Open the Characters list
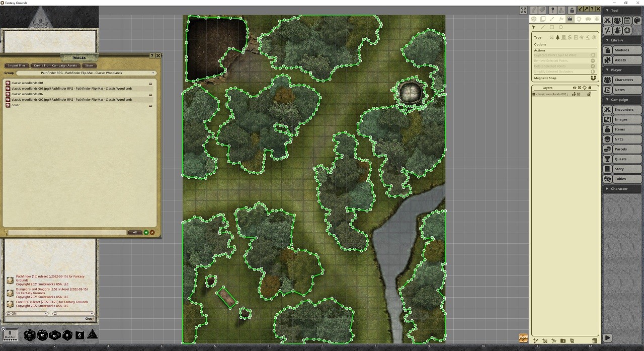Screen dimensions: 644x351 tap(622, 80)
